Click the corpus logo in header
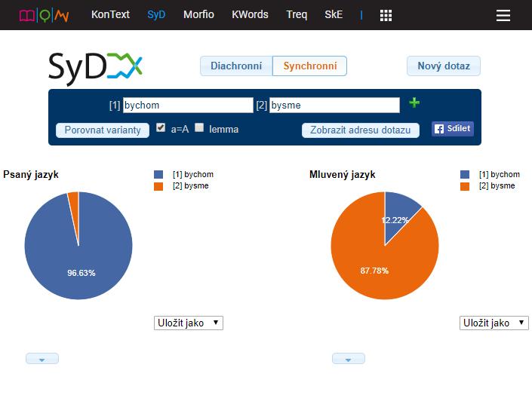Image resolution: width=532 pixels, height=398 pixels. [x=44, y=15]
